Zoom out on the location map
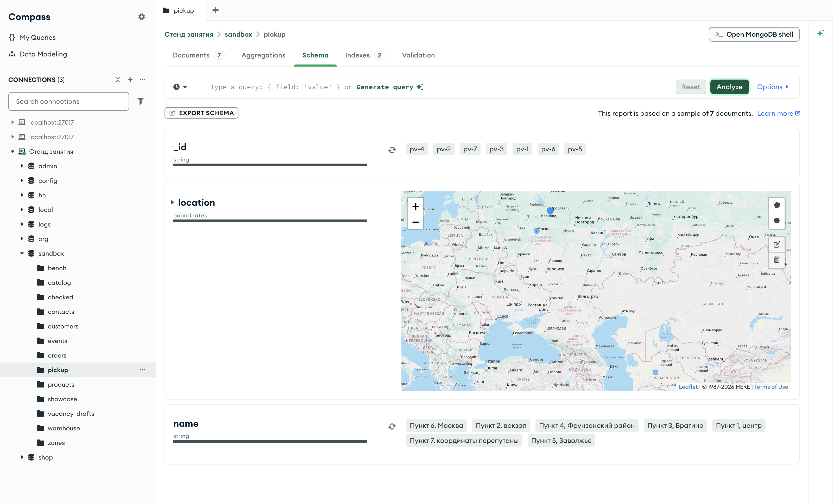 coord(415,222)
